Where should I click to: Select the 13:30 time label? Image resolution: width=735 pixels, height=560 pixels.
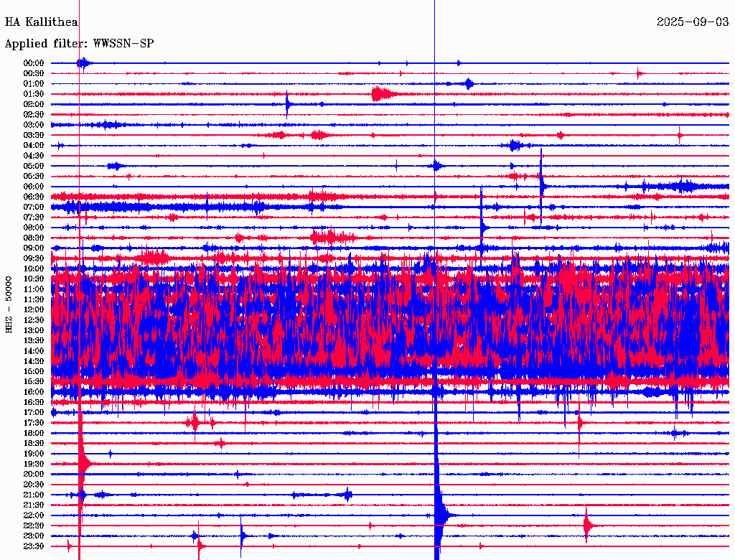pos(34,340)
